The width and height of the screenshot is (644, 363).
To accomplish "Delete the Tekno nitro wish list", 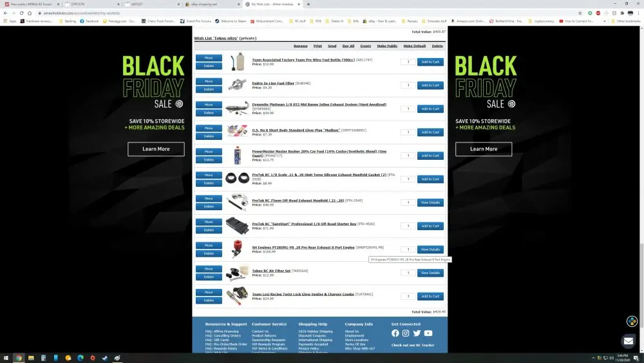I will pyautogui.click(x=437, y=46).
